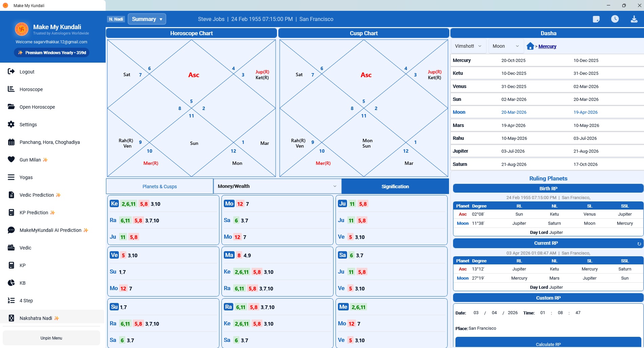The image size is (644, 348).
Task: Open the Horoscope sidebar icon
Action: click(11, 89)
